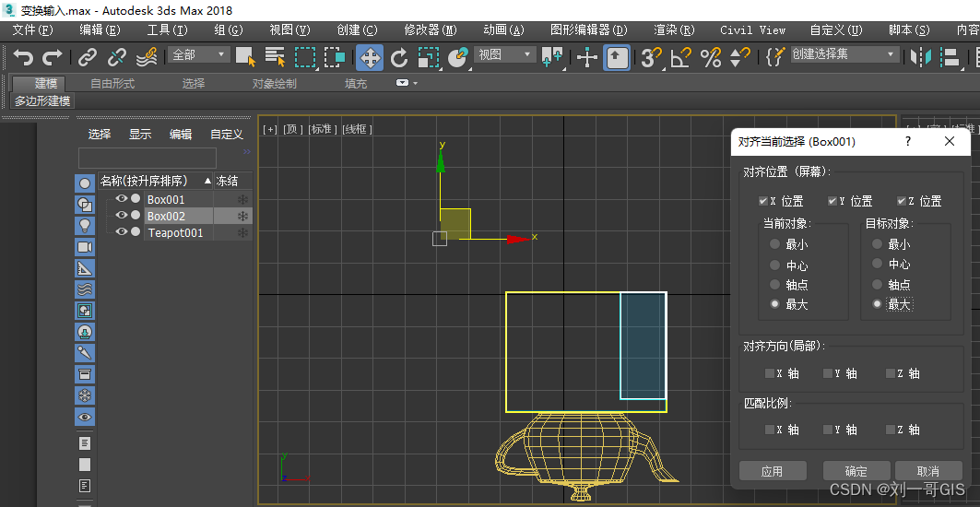Image resolution: width=980 pixels, height=507 pixels.
Task: Toggle the Window/Crossing selection icon
Action: pyautogui.click(x=335, y=57)
